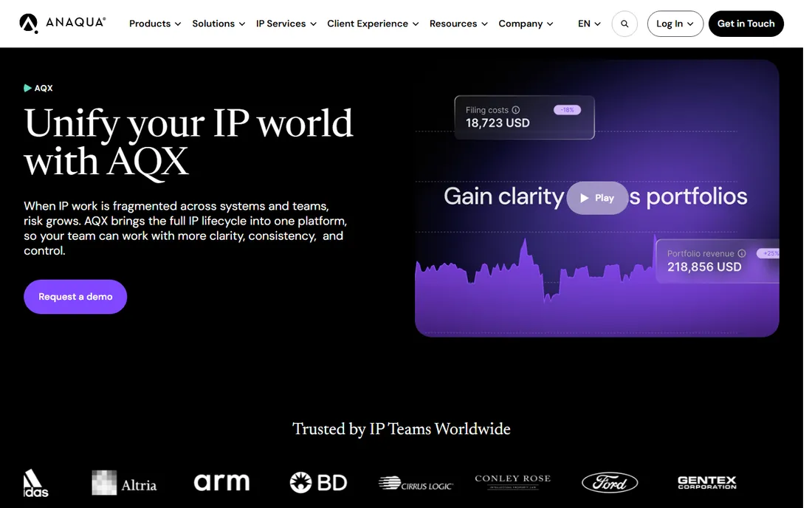Open the IP Services dropdown

(x=286, y=24)
